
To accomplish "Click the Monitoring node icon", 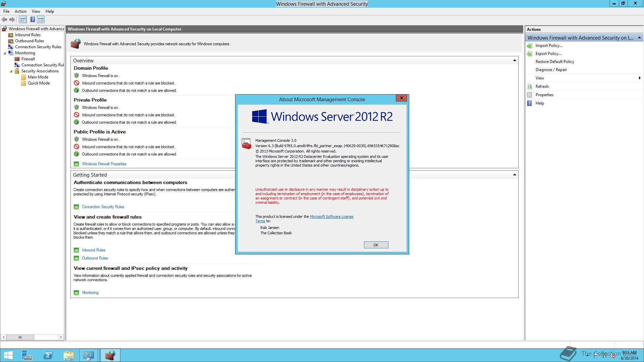I will 11,53.
